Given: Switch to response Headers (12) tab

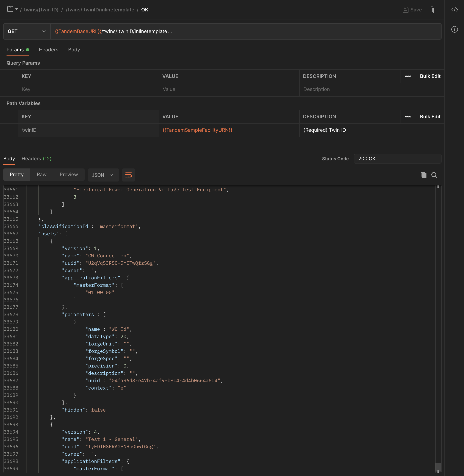Looking at the screenshot, I should (37, 159).
